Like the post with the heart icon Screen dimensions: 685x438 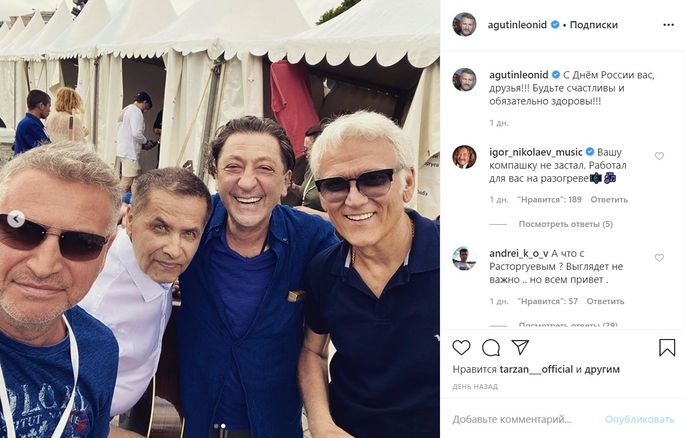[x=461, y=348]
